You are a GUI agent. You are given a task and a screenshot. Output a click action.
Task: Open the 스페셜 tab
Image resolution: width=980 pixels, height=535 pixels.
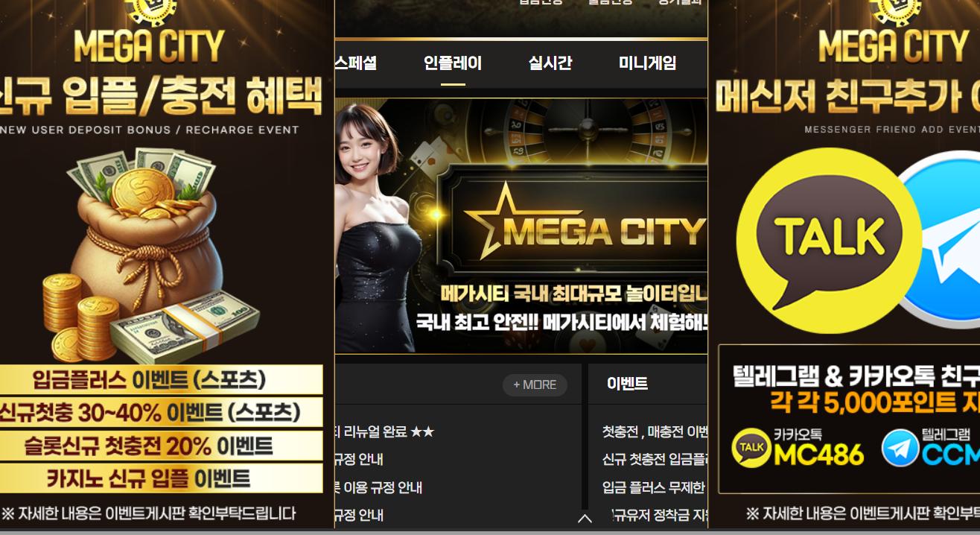coord(356,63)
